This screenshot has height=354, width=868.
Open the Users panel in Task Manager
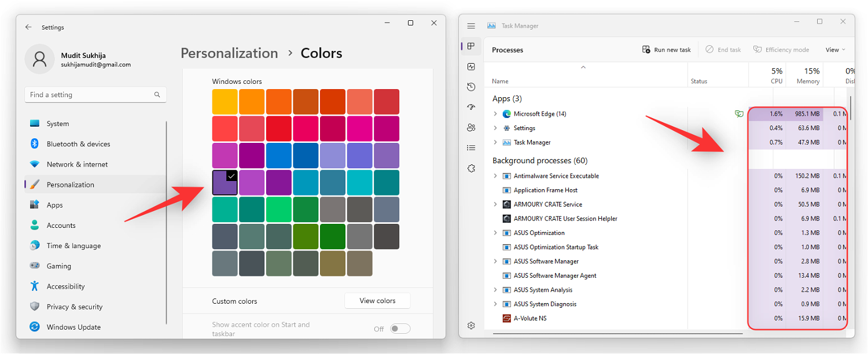pos(470,127)
